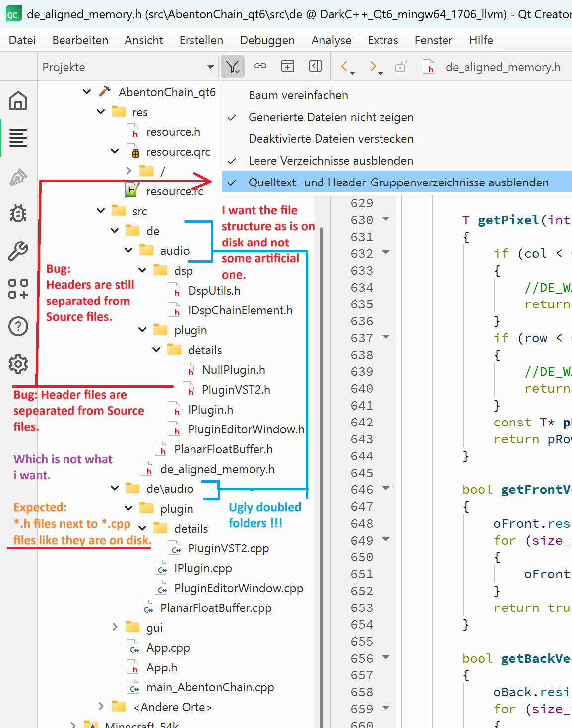Select 'Baum vereinfachen' menu entry
The height and width of the screenshot is (728, 572).
298,95
